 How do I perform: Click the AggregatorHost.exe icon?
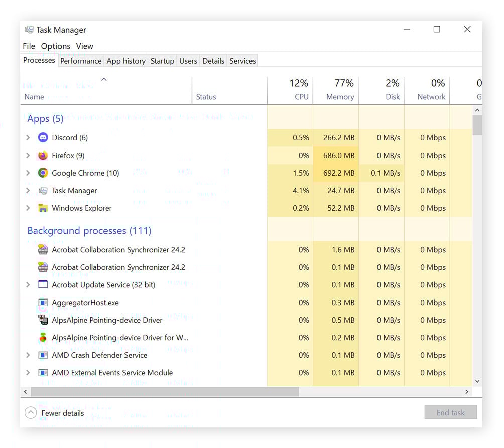point(42,302)
